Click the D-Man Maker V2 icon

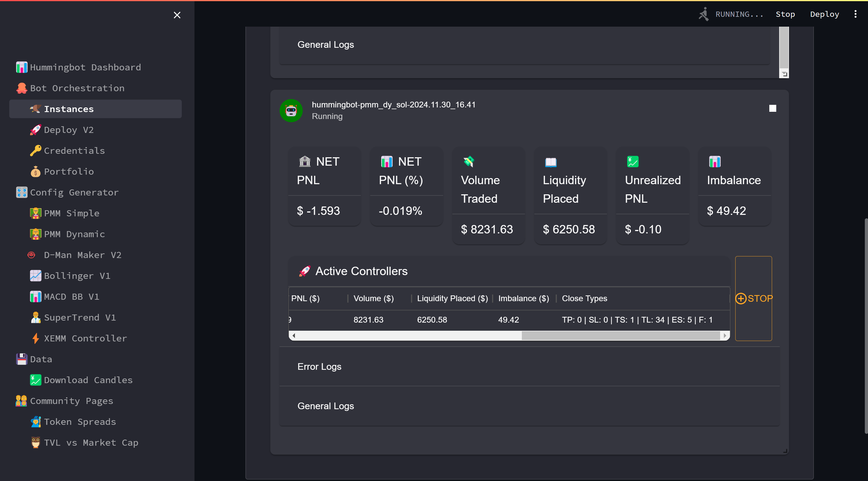[31, 255]
